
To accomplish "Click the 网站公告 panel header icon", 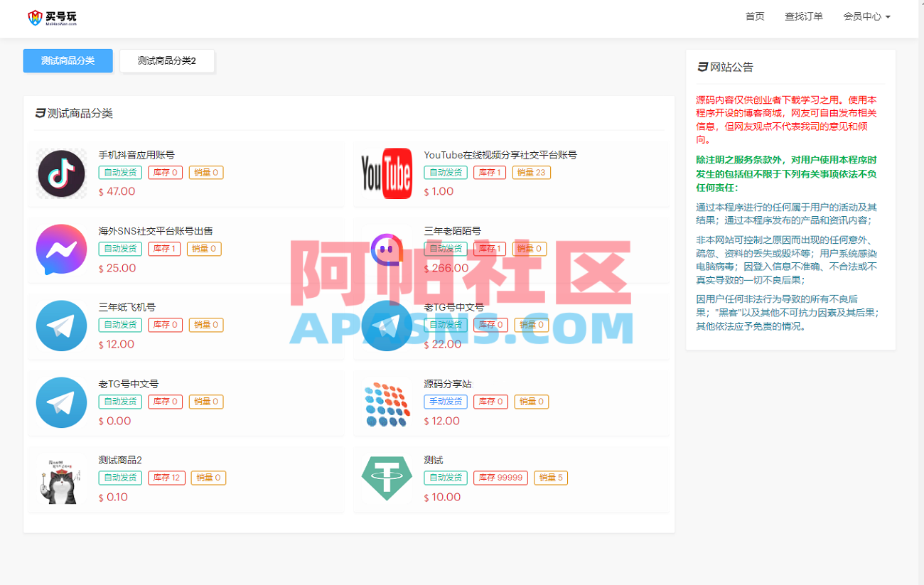I will pos(701,67).
